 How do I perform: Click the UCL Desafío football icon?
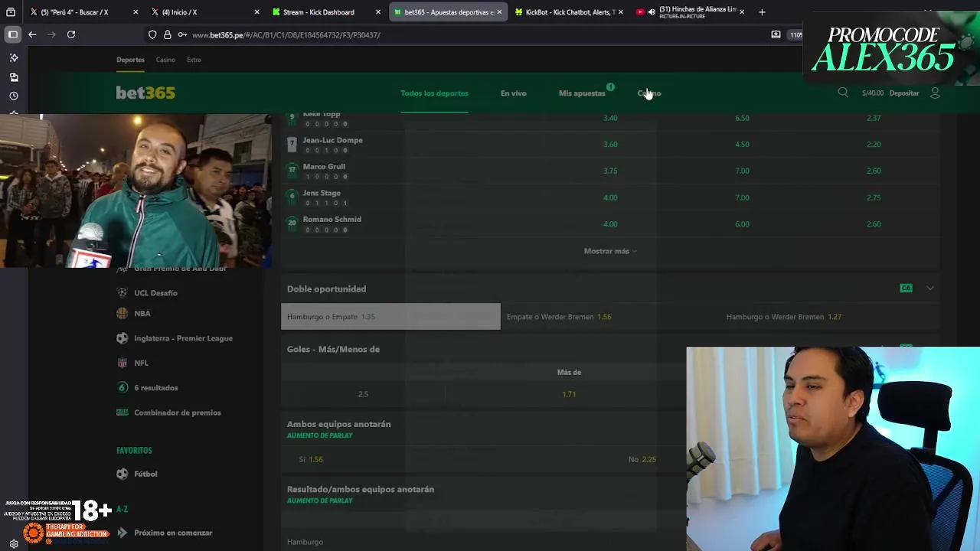pyautogui.click(x=122, y=292)
